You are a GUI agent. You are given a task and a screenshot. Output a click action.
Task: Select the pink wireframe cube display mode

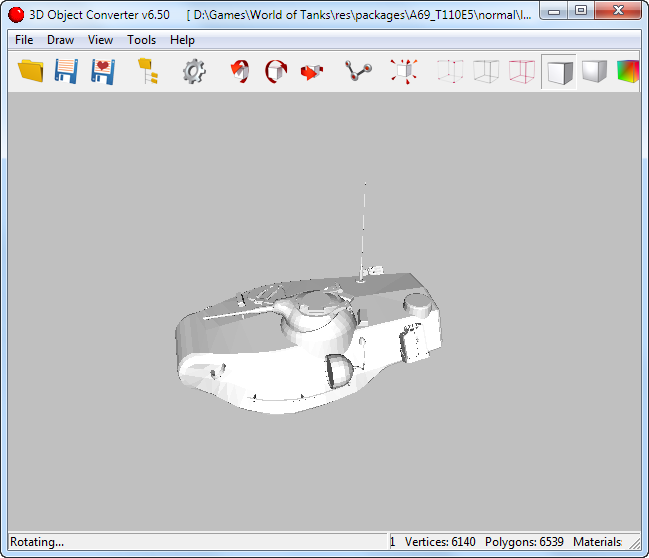[x=522, y=71]
